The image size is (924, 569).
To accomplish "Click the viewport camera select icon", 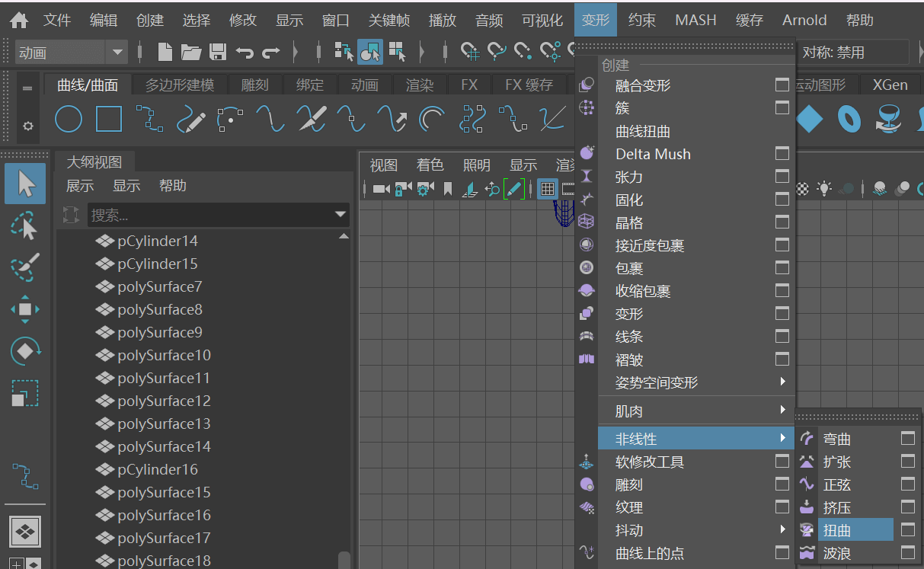I will click(381, 188).
